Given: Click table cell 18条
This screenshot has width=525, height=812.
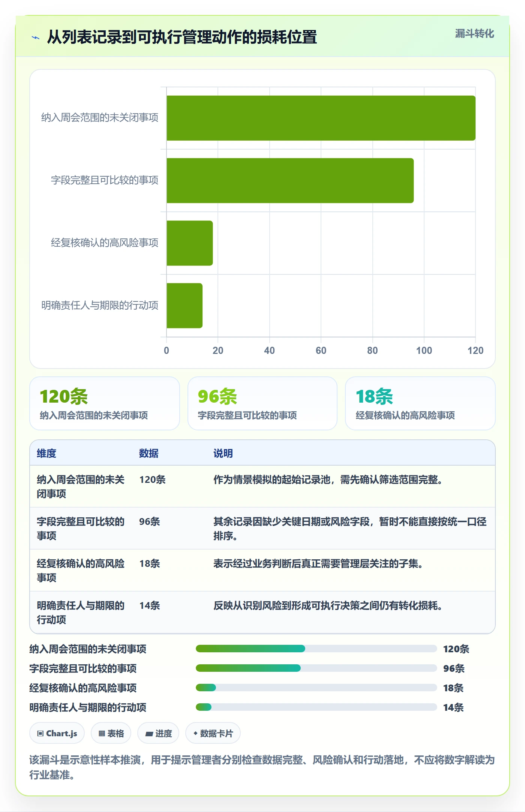Looking at the screenshot, I should [x=150, y=563].
